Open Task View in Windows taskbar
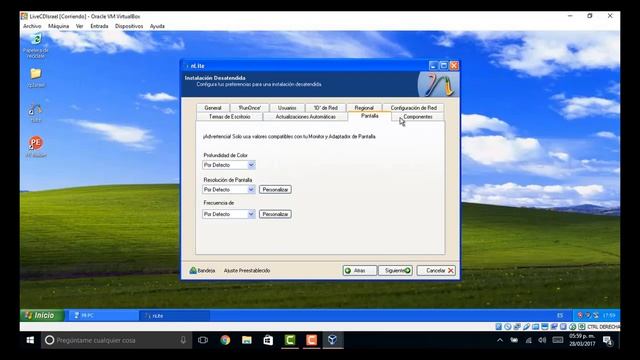The image size is (640, 360). (203, 340)
